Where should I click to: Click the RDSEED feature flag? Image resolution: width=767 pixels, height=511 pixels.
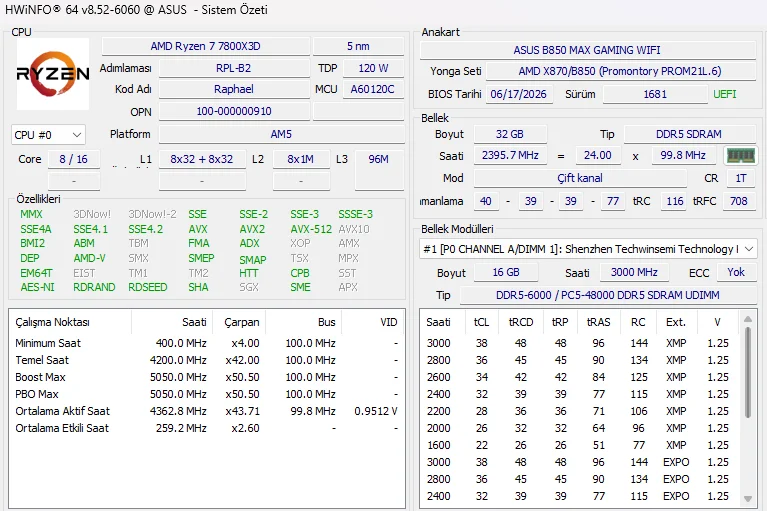click(148, 288)
